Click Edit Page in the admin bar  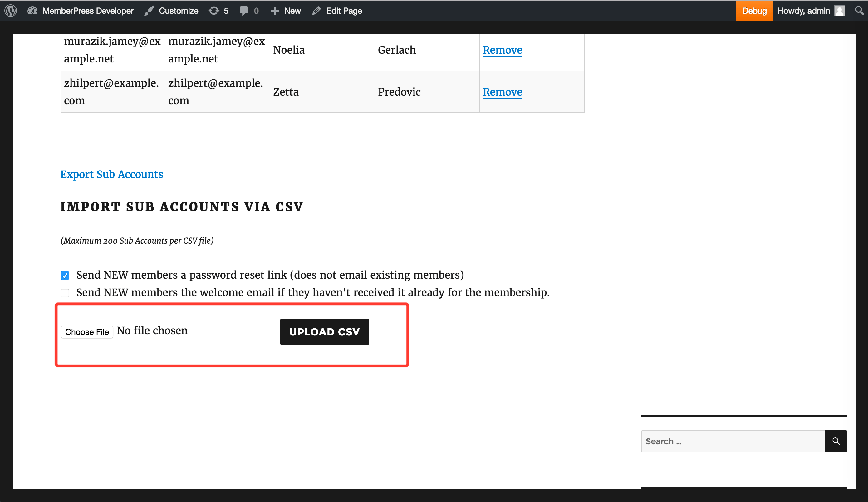pos(337,11)
